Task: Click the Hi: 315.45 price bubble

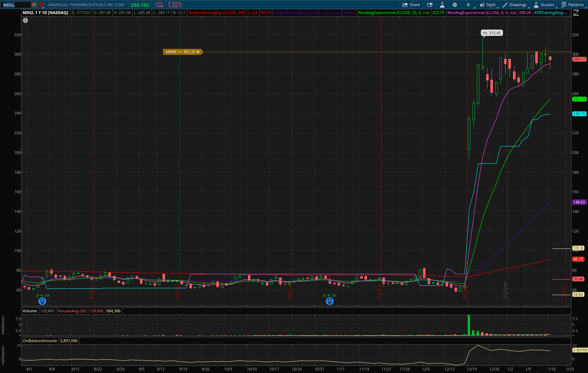Action: pyautogui.click(x=491, y=33)
